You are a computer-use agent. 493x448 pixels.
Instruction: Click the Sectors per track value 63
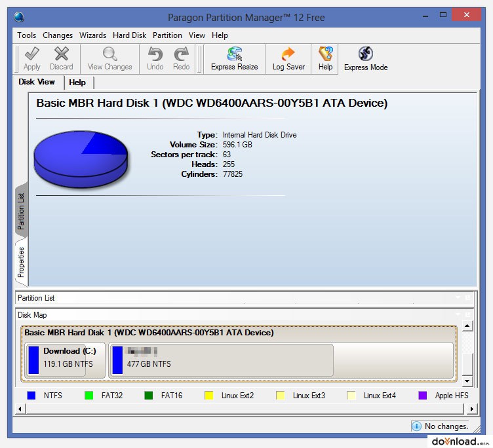[x=227, y=155]
